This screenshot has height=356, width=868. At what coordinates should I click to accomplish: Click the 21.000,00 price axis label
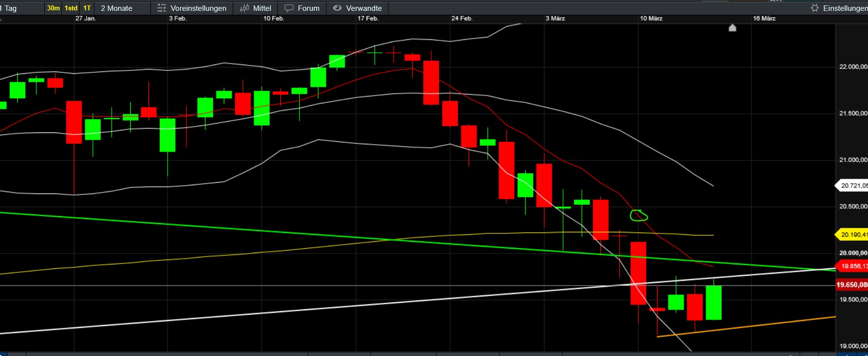(x=853, y=160)
